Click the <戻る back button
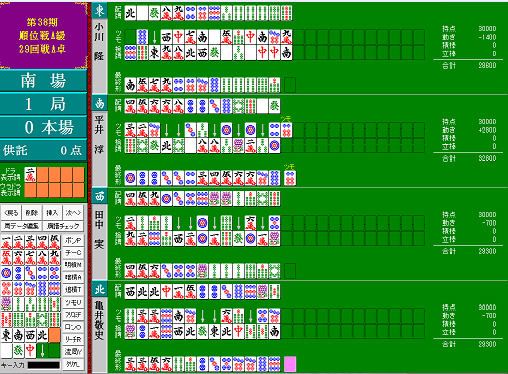Screen dimensions: 508x374 tap(11, 213)
